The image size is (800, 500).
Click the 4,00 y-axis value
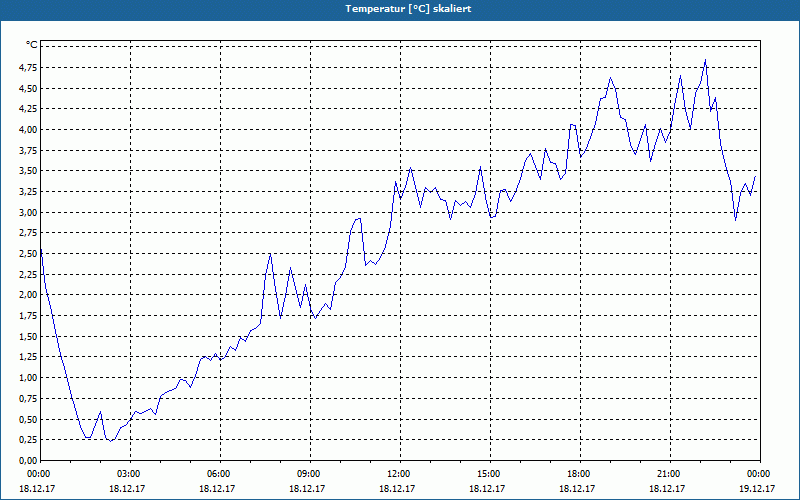[29, 130]
